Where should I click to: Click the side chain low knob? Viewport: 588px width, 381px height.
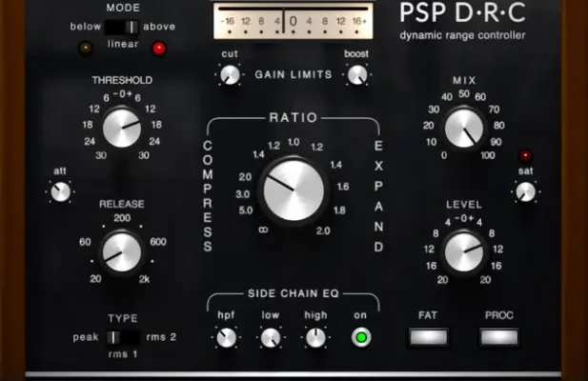click(x=271, y=337)
